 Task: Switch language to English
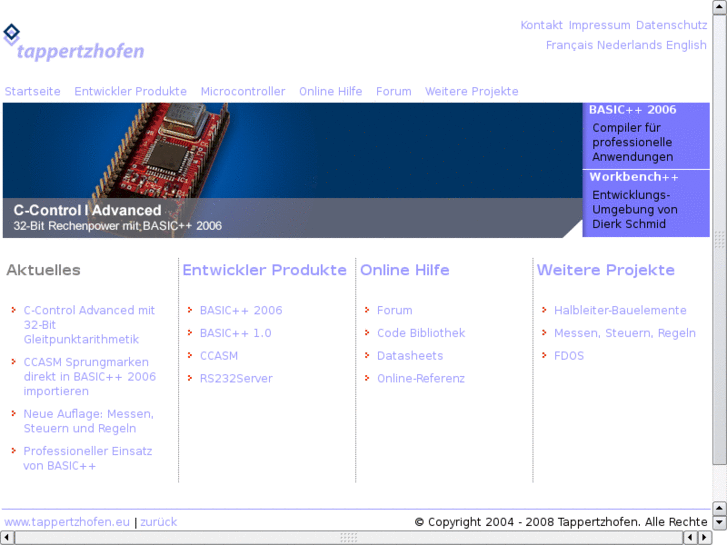[686, 45]
